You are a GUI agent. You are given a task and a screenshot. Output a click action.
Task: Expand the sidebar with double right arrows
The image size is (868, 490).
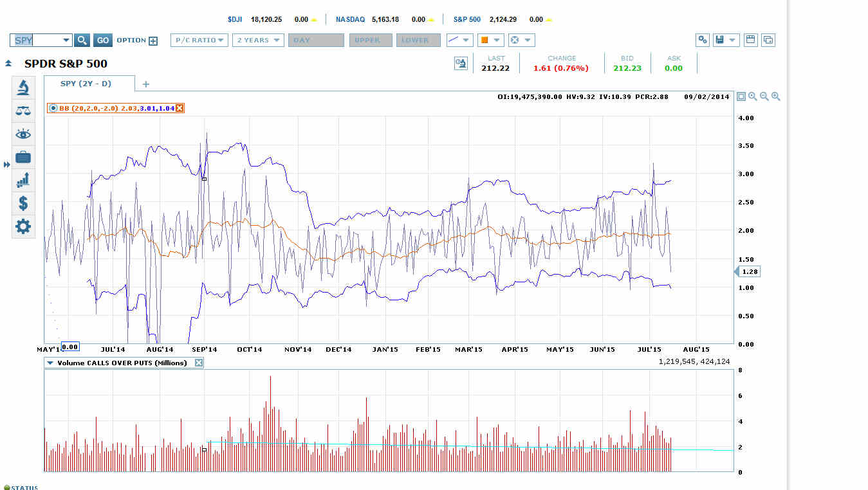click(7, 165)
